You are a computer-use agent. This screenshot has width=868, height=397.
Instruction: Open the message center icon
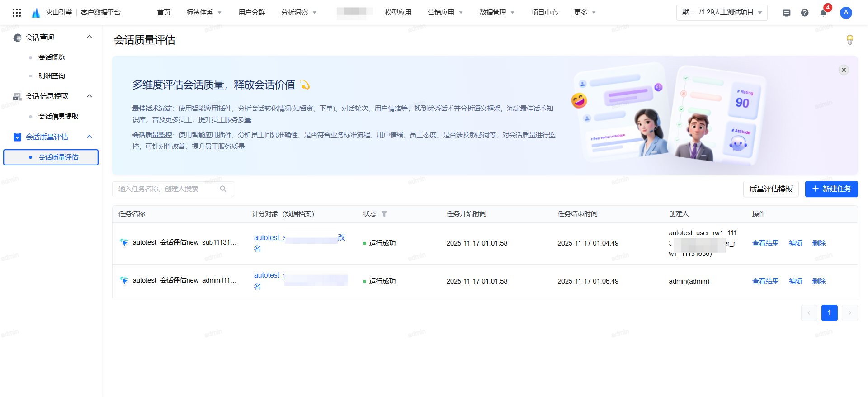[x=787, y=13]
